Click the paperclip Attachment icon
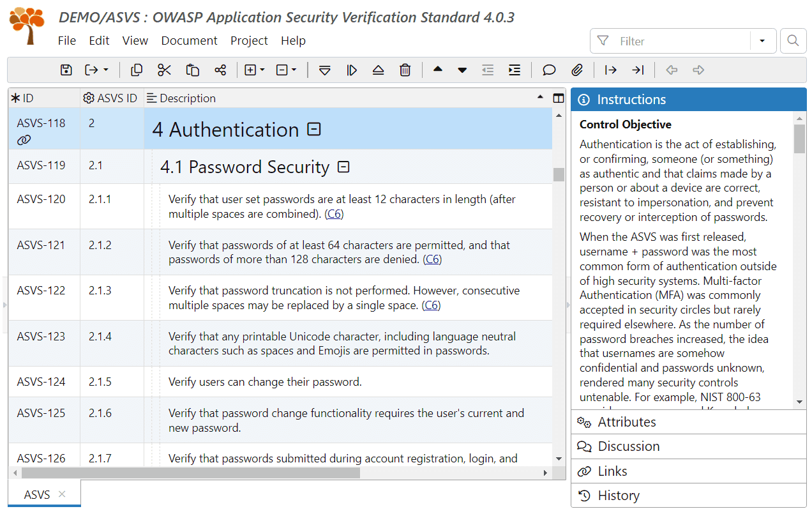Image resolution: width=812 pixels, height=509 pixels. coord(577,70)
